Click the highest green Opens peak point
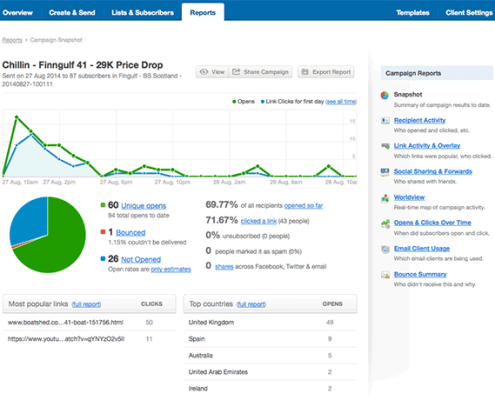This screenshot has height=400, width=495. click(17, 117)
